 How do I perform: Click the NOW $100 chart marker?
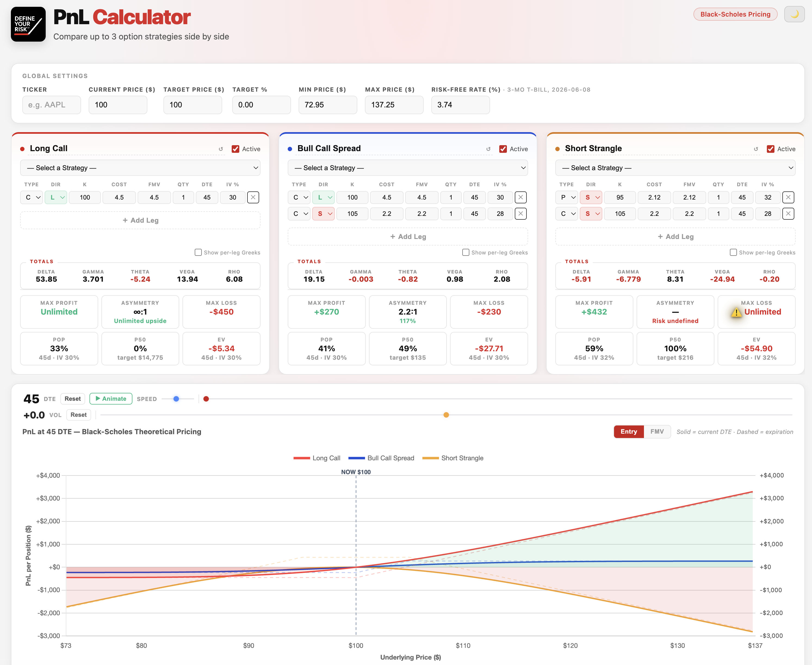coord(356,472)
